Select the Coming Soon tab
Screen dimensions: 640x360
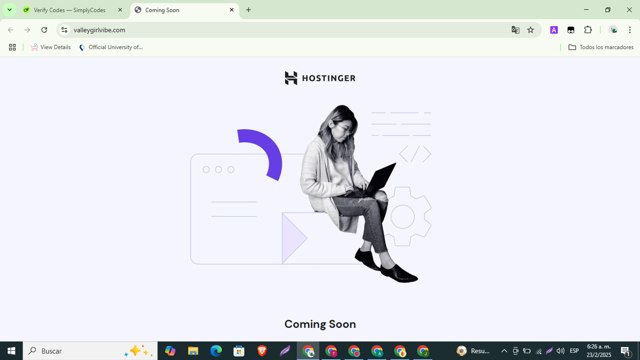pyautogui.click(x=184, y=10)
